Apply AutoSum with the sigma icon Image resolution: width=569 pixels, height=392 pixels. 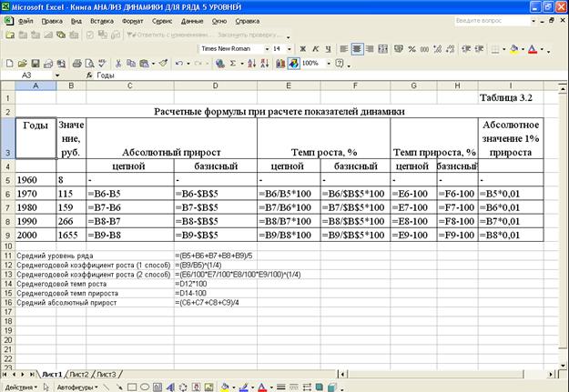[233, 64]
